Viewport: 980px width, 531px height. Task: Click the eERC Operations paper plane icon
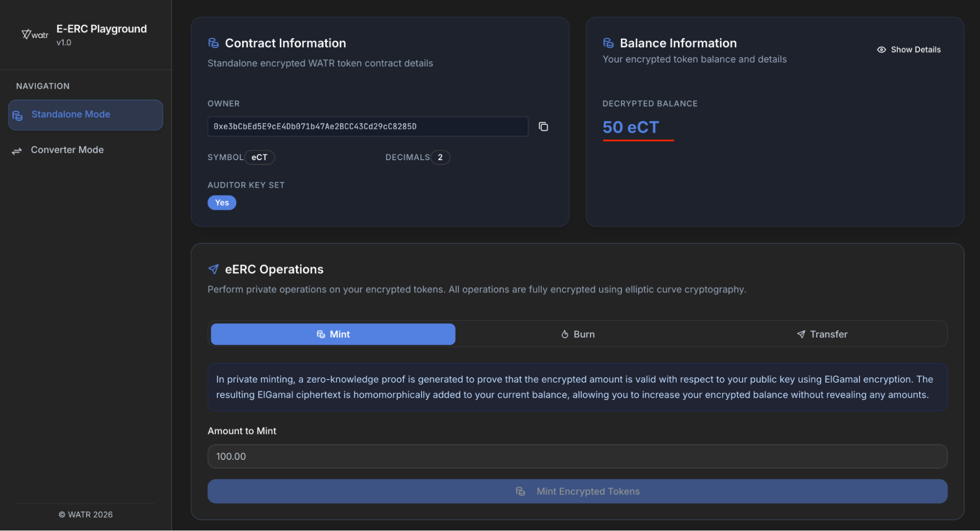[213, 269]
